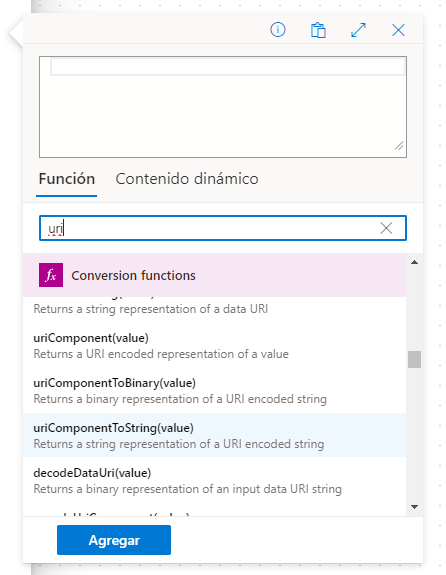Open the Contenido dinámico tab
Image resolution: width=446 pixels, height=575 pixels.
187,179
